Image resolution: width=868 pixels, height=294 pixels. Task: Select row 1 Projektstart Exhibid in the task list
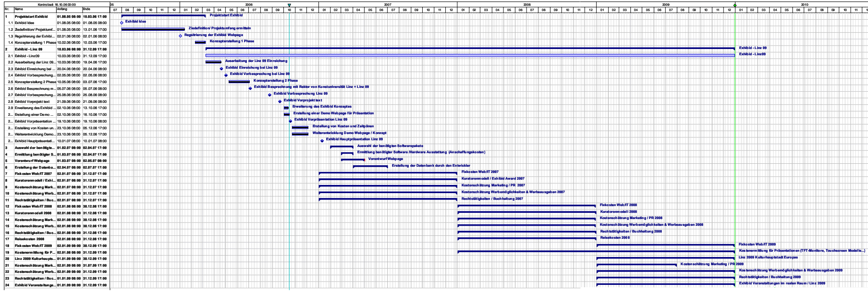click(56, 16)
